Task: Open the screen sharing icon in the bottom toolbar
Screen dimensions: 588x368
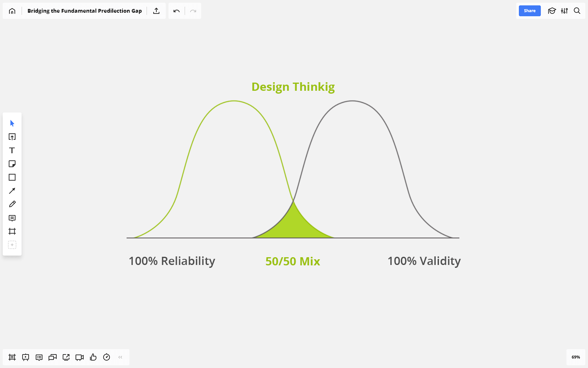Action: pos(66,357)
